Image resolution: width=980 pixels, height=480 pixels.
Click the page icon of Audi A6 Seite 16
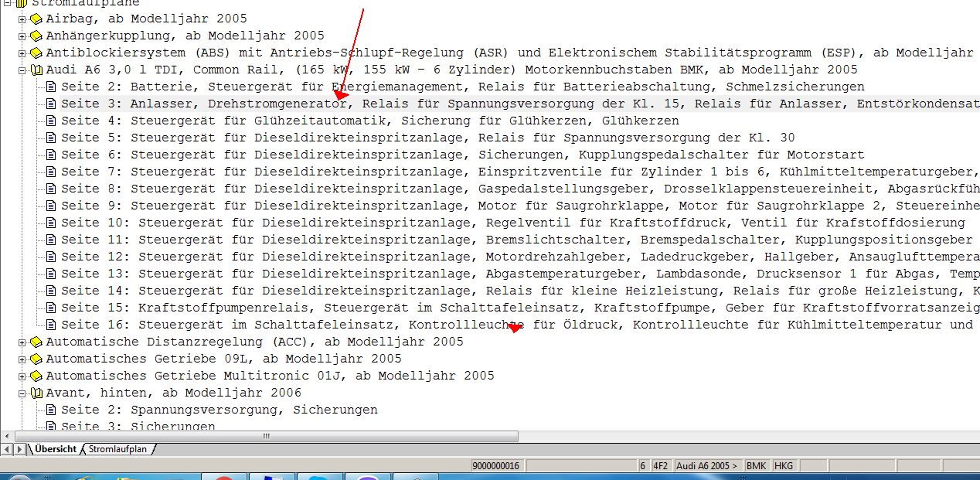point(51,325)
